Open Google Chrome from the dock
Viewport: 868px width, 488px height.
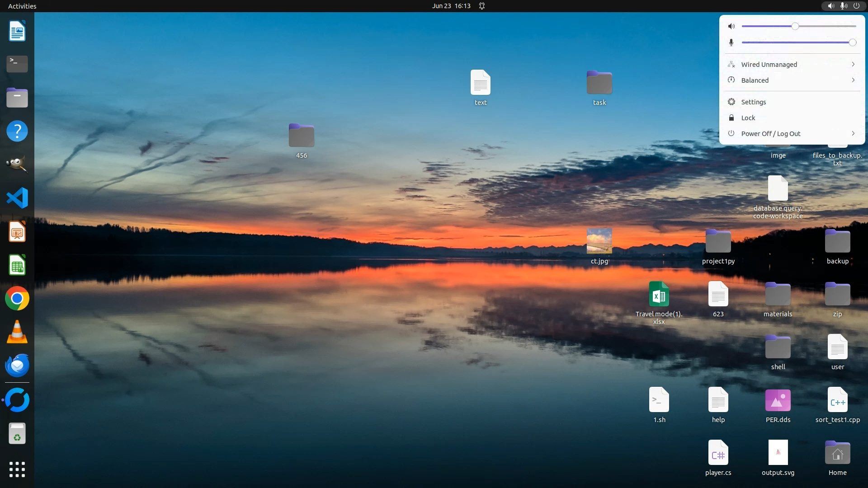click(x=17, y=299)
